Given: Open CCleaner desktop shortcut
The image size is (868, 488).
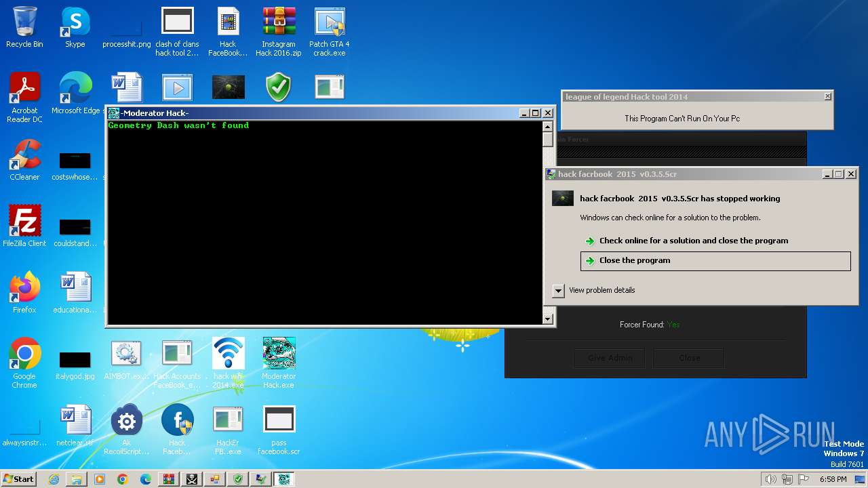Looking at the screenshot, I should coord(24,160).
